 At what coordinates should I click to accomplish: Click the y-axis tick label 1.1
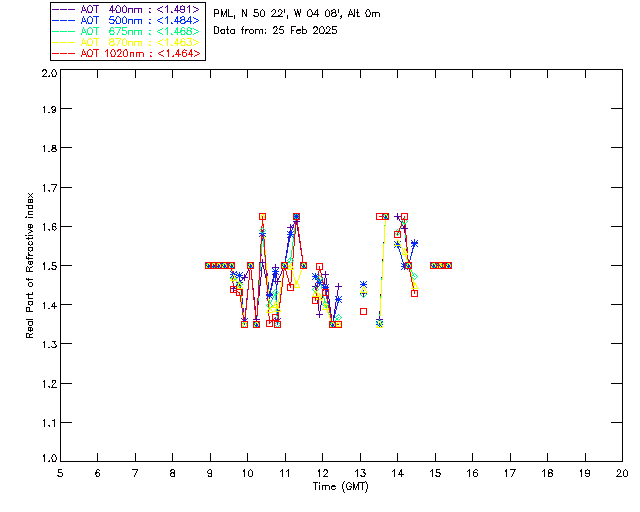(49, 423)
